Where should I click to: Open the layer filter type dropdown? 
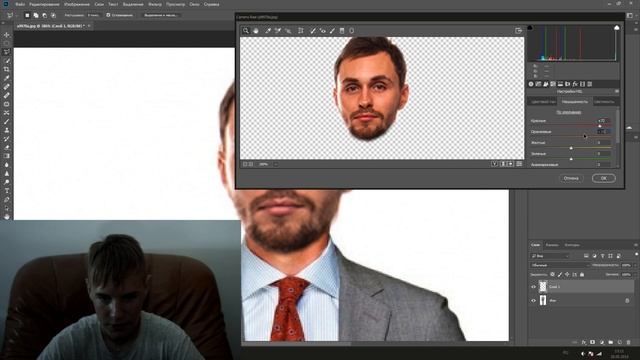click(x=550, y=256)
